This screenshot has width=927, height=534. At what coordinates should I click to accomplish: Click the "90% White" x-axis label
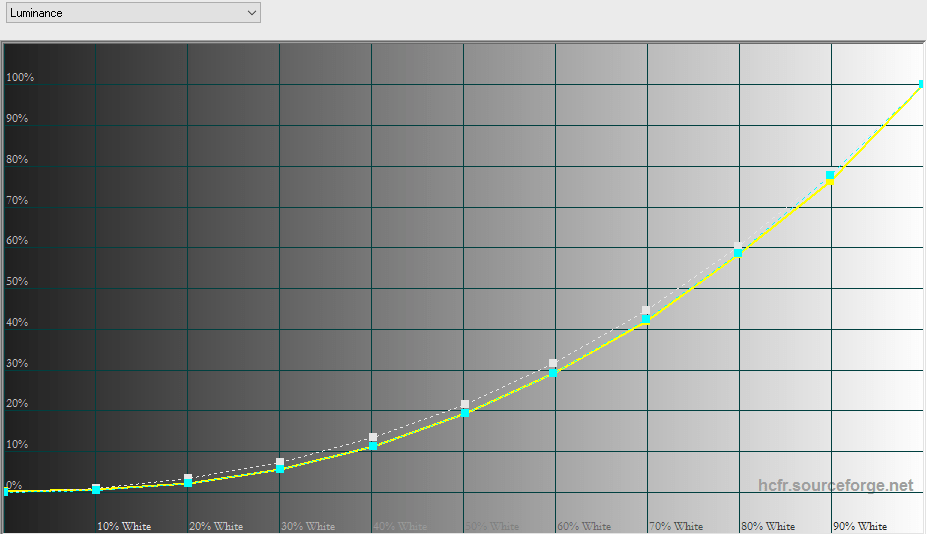[860, 526]
